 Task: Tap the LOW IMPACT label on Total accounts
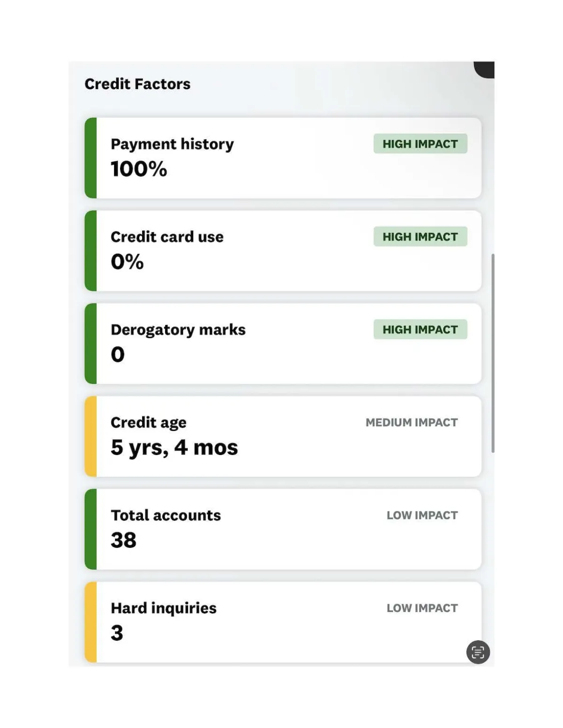click(422, 515)
